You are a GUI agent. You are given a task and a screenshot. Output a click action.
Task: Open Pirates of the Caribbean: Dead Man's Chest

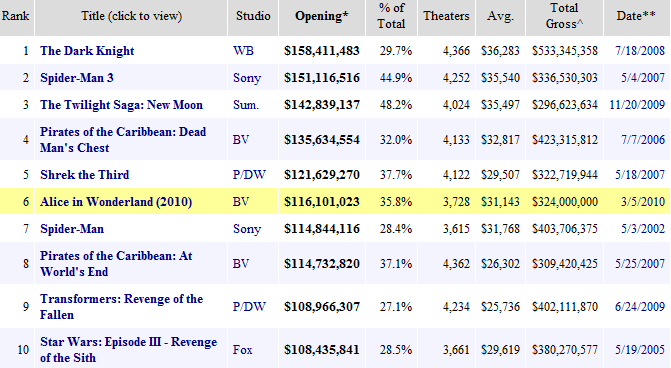point(123,139)
